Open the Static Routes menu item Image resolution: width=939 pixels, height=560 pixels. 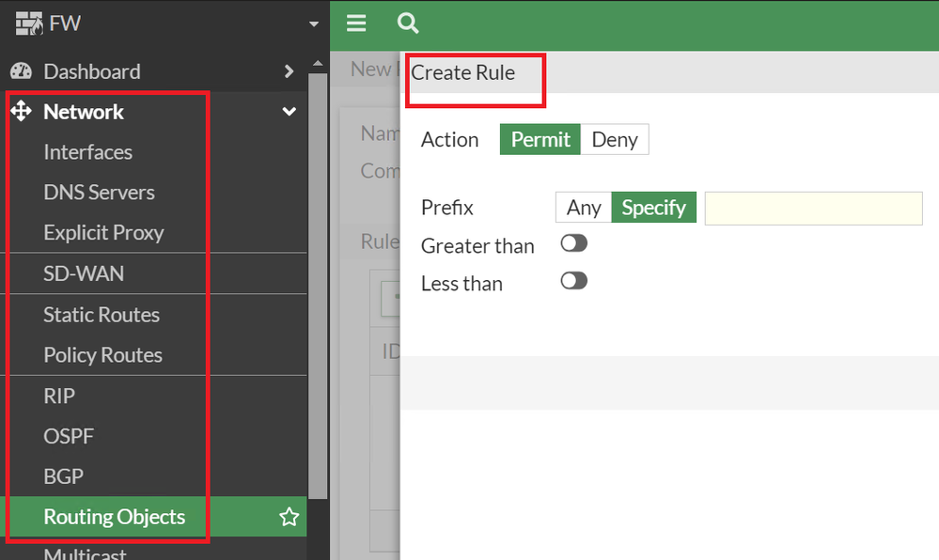pos(102,315)
